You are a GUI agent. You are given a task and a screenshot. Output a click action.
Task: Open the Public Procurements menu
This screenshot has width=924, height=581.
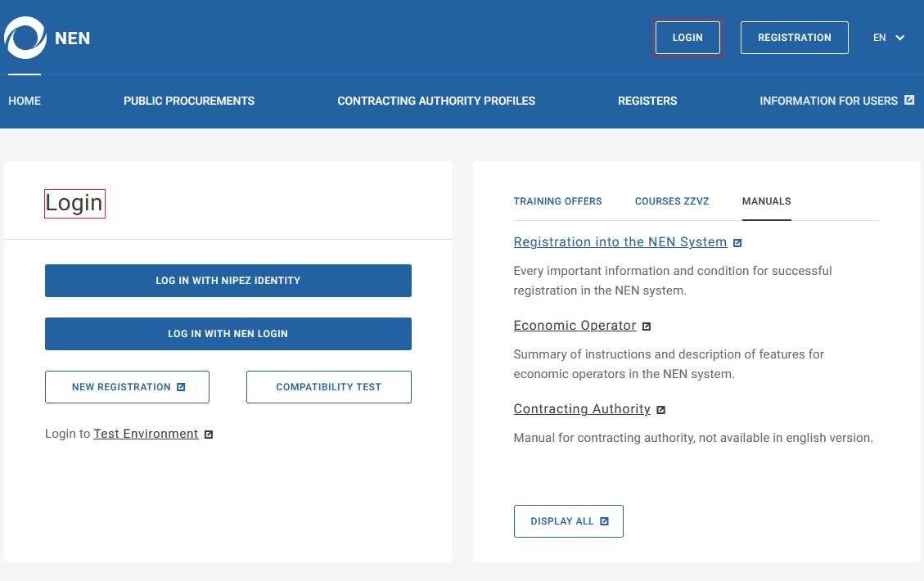[x=189, y=101]
